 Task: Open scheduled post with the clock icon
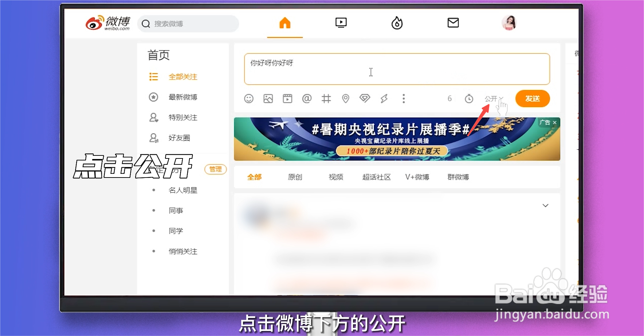(x=469, y=98)
